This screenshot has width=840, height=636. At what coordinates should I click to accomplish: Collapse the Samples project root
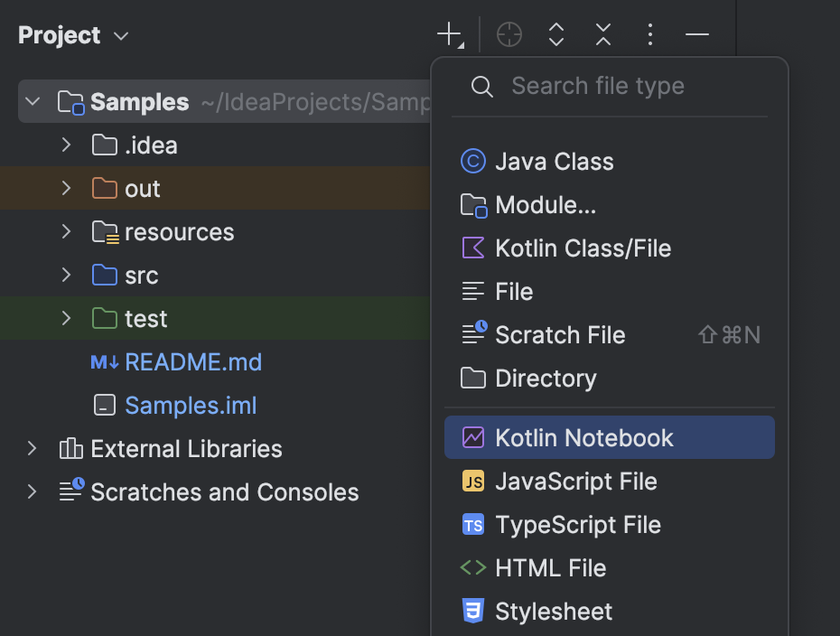tap(33, 101)
